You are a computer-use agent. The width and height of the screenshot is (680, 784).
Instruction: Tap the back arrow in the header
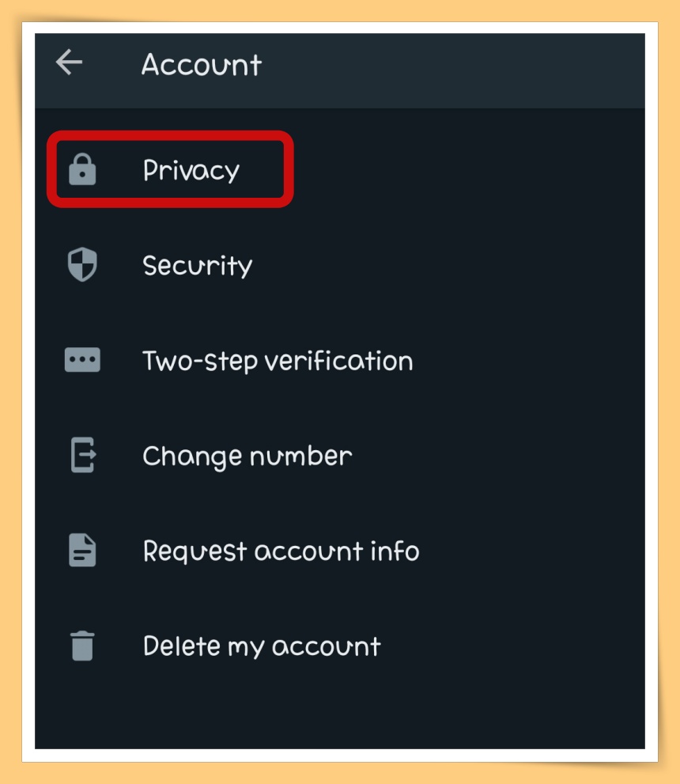tap(69, 62)
